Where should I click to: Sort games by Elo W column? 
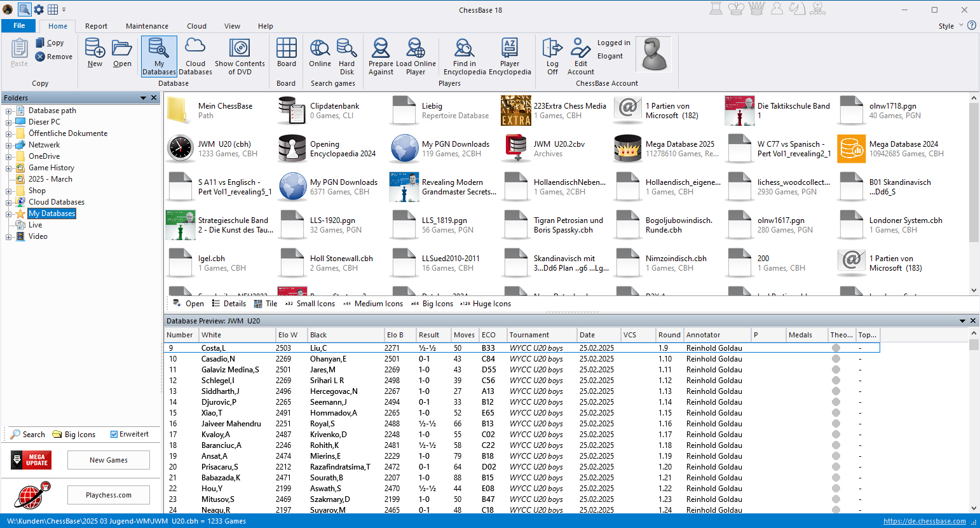coord(287,335)
